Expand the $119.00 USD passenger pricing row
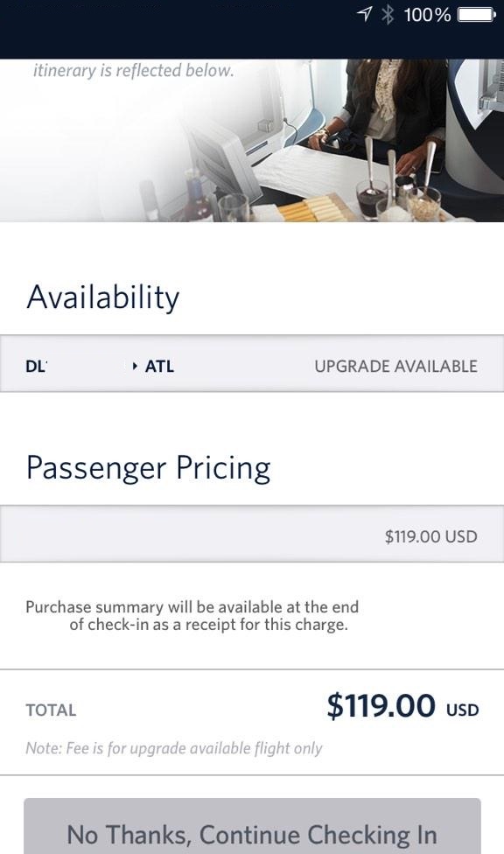 click(x=252, y=535)
